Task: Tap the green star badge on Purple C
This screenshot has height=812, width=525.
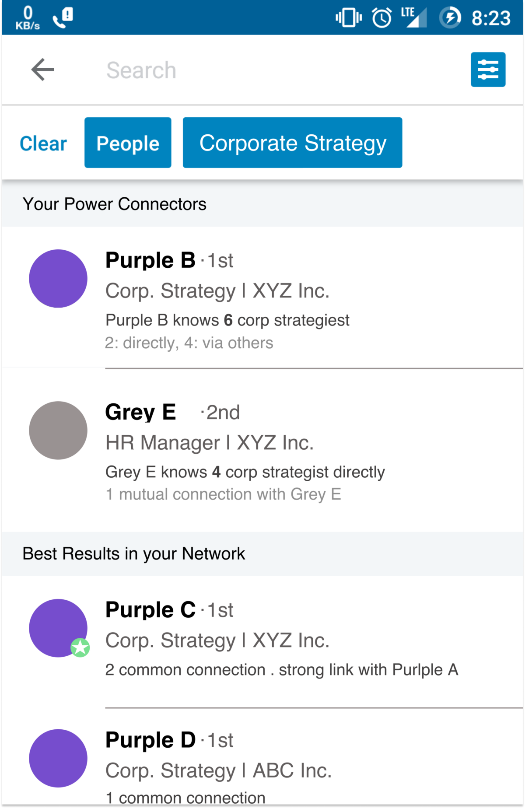Action: click(x=80, y=647)
